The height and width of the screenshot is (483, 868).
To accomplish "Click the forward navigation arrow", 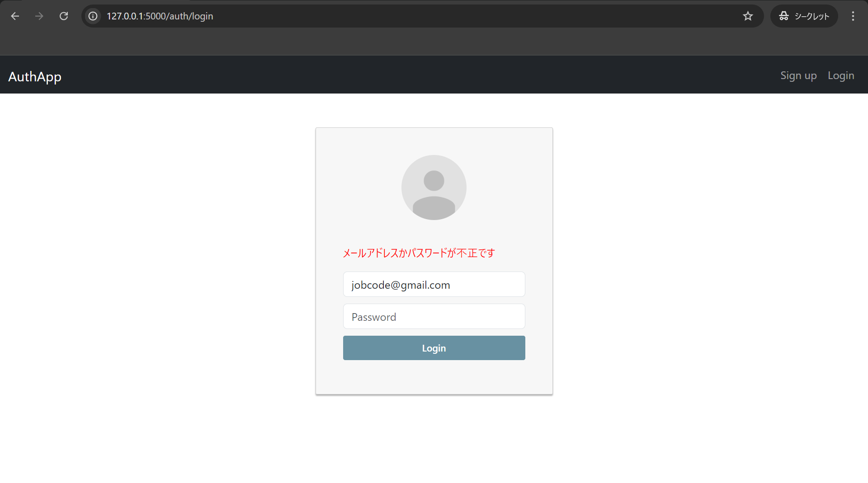I will [x=39, y=16].
